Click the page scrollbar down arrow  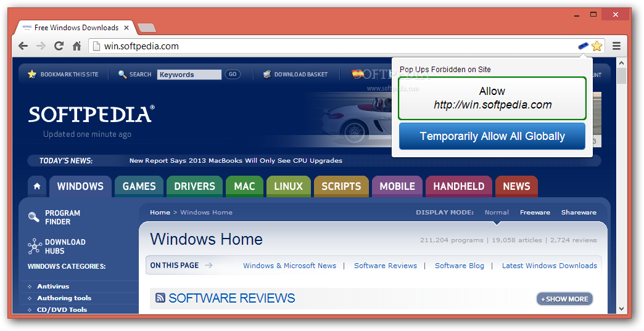point(621,308)
